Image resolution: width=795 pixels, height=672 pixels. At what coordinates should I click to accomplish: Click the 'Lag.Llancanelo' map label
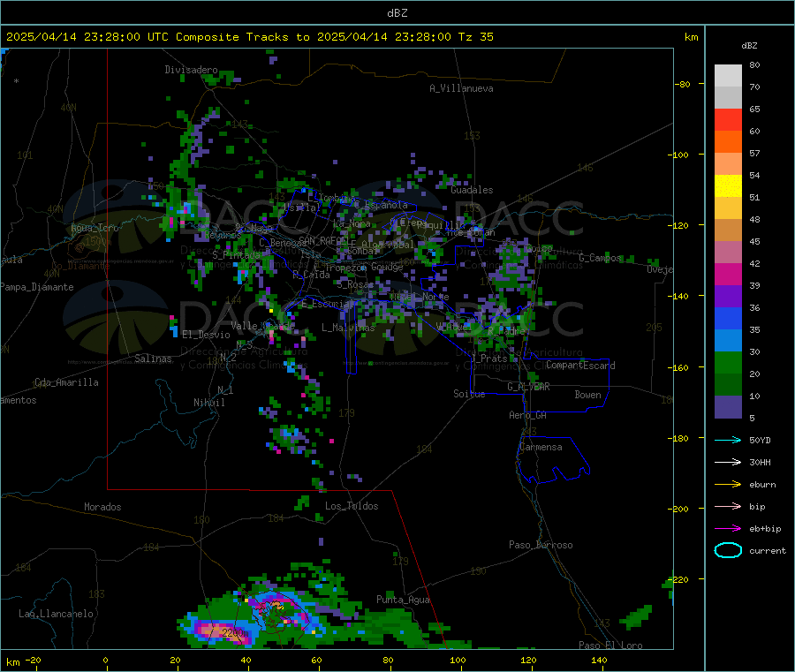click(56, 614)
